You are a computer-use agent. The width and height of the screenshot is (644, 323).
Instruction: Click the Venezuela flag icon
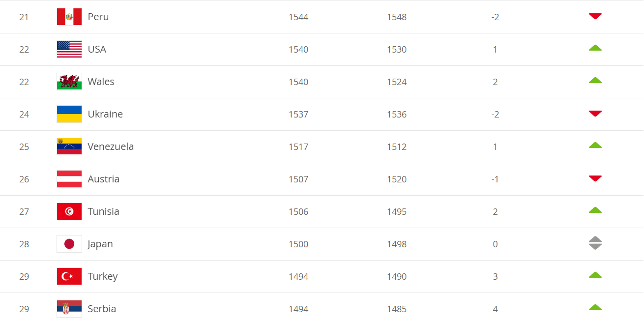click(x=69, y=147)
